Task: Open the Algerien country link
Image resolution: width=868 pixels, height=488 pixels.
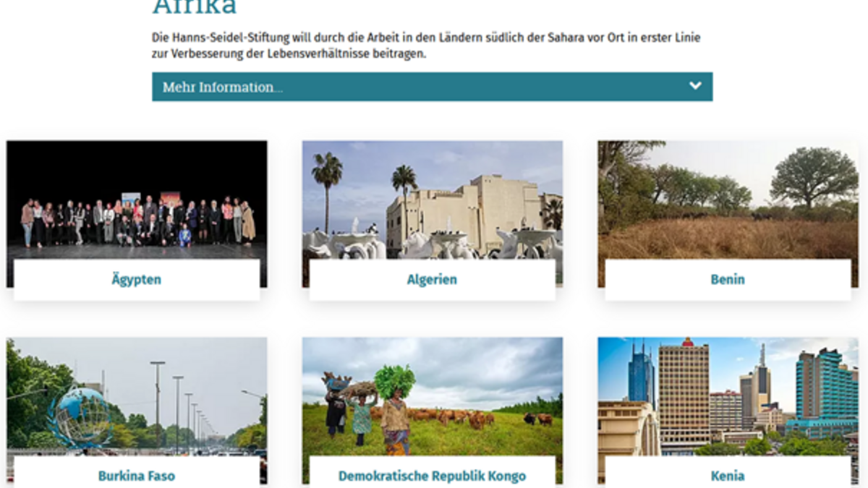Action: 432,280
